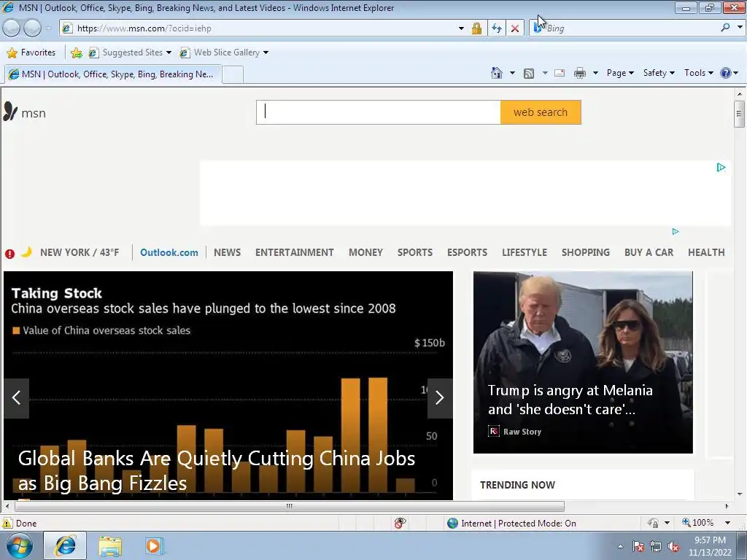The width and height of the screenshot is (747, 560).
Task: Open the HEALTH section
Action: (706, 252)
